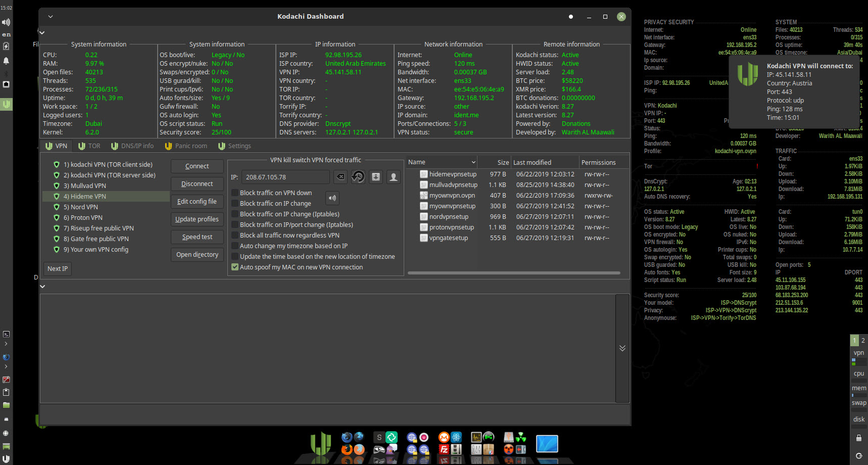Click Edit config file button
868x465 pixels.
click(197, 202)
